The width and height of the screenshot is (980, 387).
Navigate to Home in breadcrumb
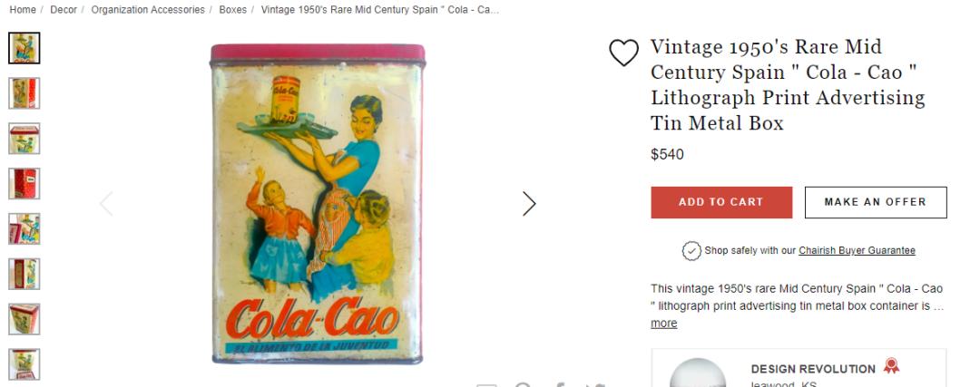pos(23,10)
